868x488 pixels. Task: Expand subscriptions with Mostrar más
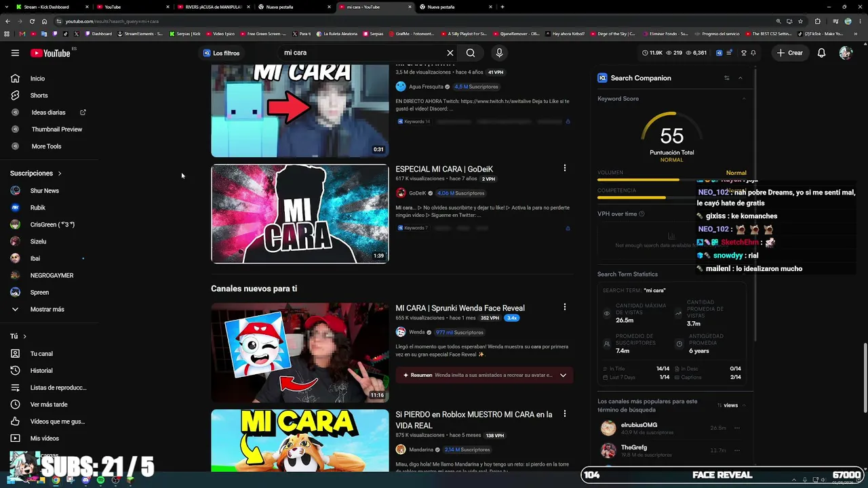tap(47, 310)
